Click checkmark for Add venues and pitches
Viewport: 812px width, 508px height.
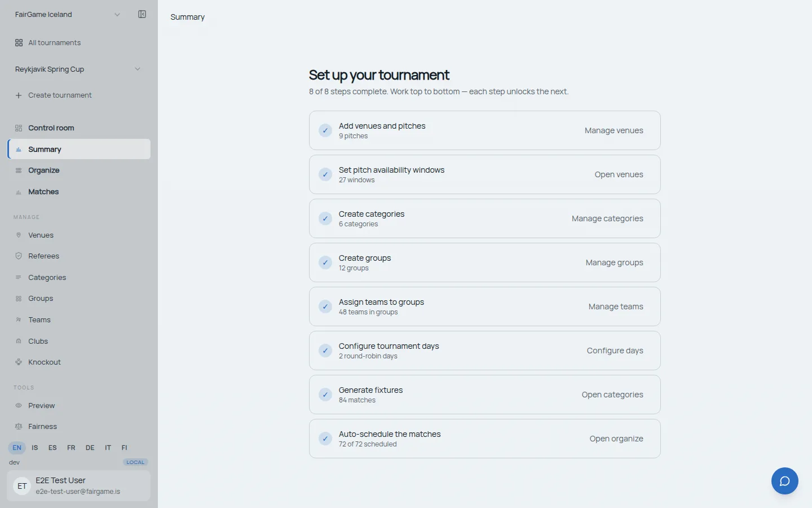[x=325, y=130]
